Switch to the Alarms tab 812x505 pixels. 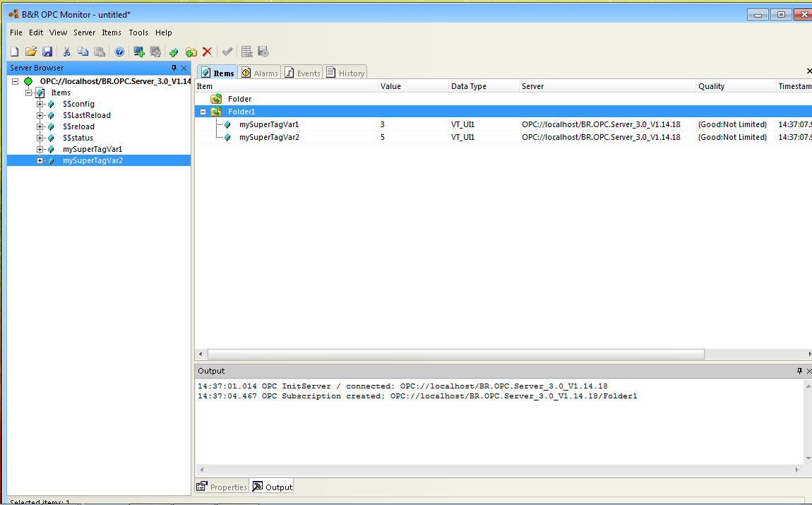(x=259, y=73)
